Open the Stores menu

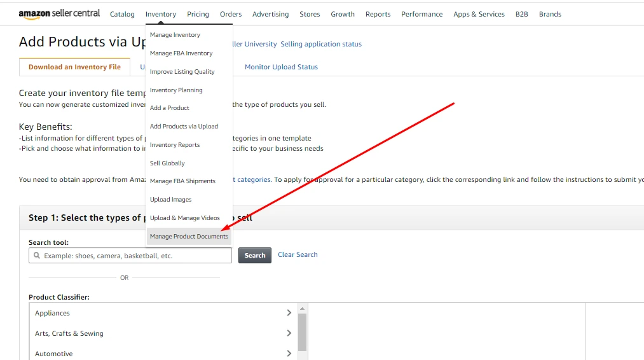[310, 14]
